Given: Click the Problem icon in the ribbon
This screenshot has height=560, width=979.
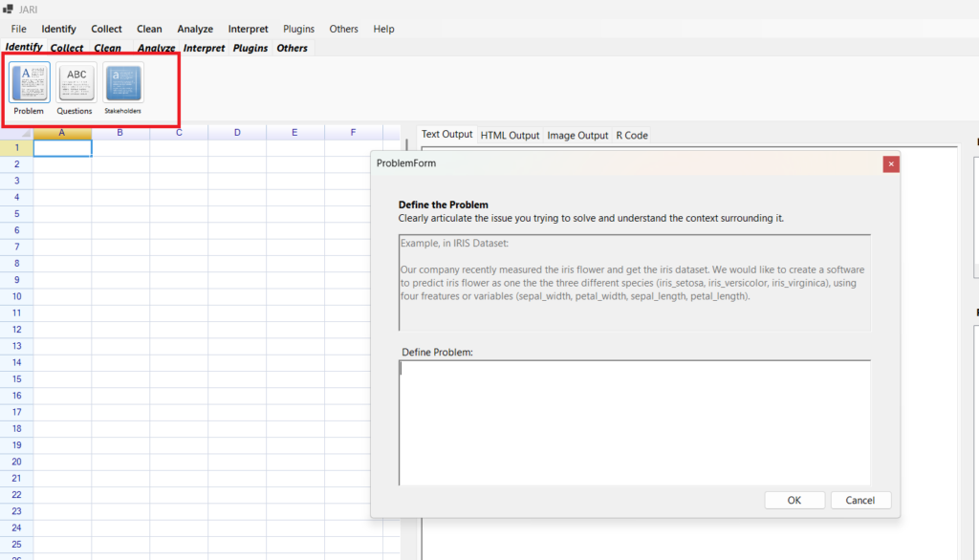Looking at the screenshot, I should (29, 83).
